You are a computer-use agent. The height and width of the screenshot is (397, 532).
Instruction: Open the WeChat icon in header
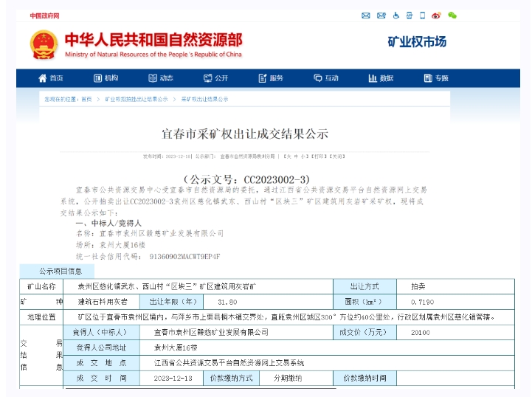pos(452,15)
